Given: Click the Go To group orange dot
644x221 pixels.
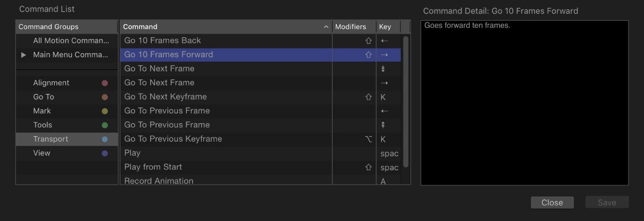Looking at the screenshot, I should pos(105,97).
